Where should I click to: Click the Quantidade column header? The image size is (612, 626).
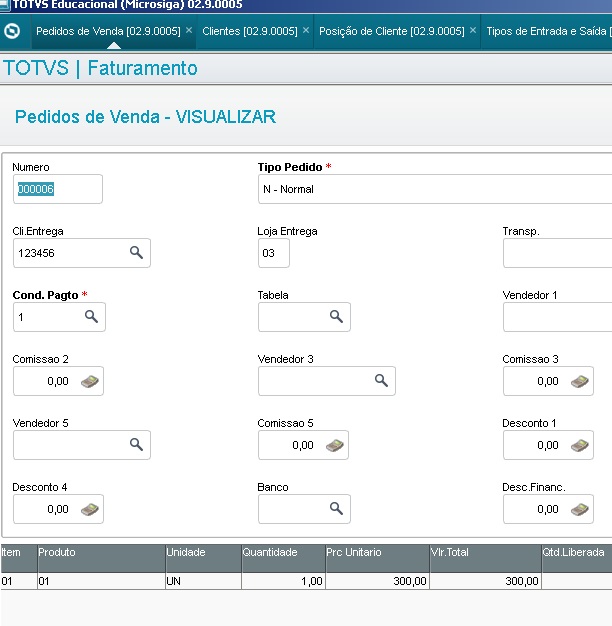coord(283,558)
